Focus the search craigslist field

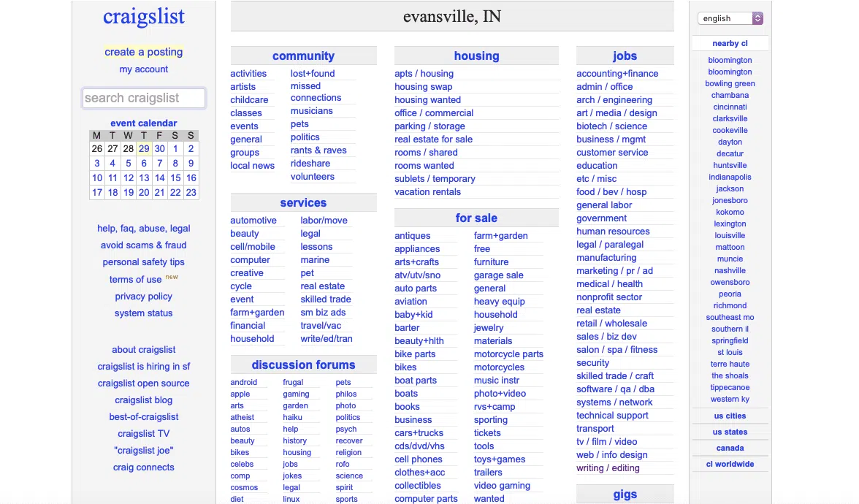pyautogui.click(x=143, y=98)
